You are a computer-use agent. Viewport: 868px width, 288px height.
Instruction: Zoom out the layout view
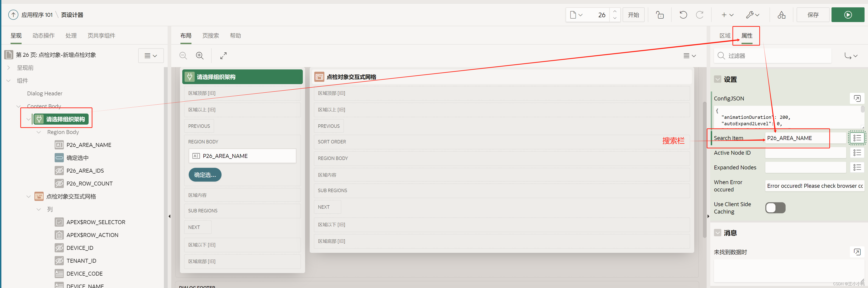coord(183,56)
